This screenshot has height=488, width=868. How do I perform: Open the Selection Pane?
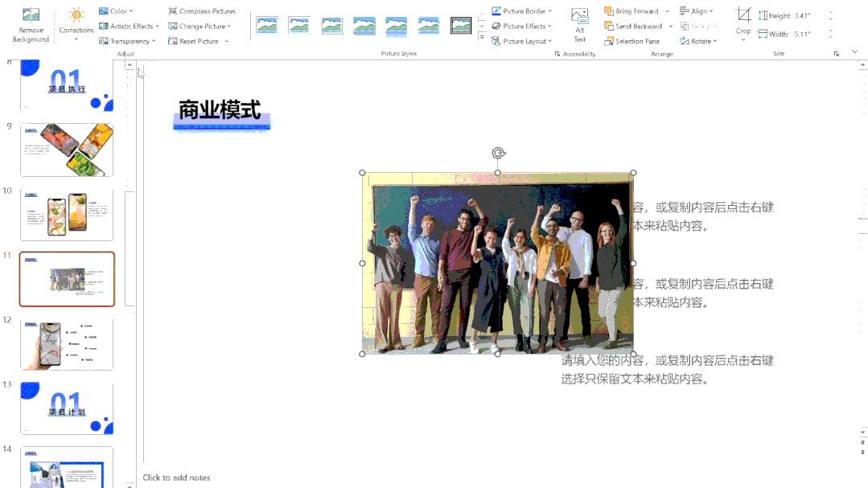pyautogui.click(x=631, y=40)
